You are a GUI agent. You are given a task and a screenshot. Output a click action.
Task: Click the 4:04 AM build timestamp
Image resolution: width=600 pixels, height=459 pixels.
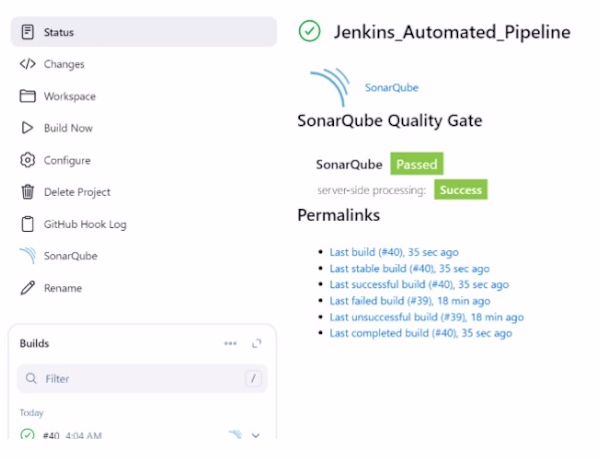83,435
